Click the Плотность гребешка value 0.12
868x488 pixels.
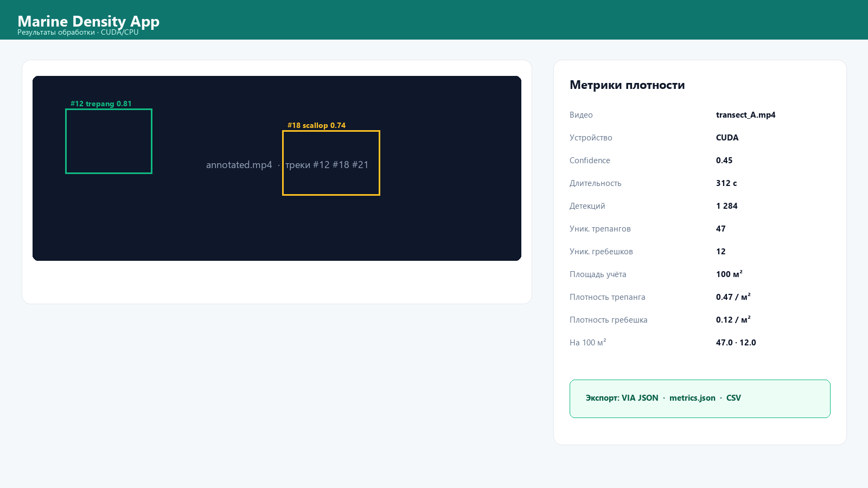coord(733,320)
